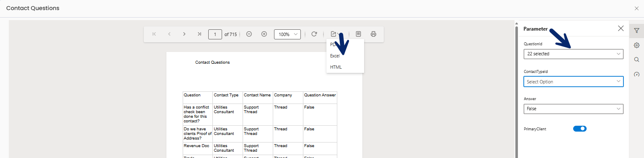
Task: Click the Contact Questions report title text
Action: [x=212, y=62]
